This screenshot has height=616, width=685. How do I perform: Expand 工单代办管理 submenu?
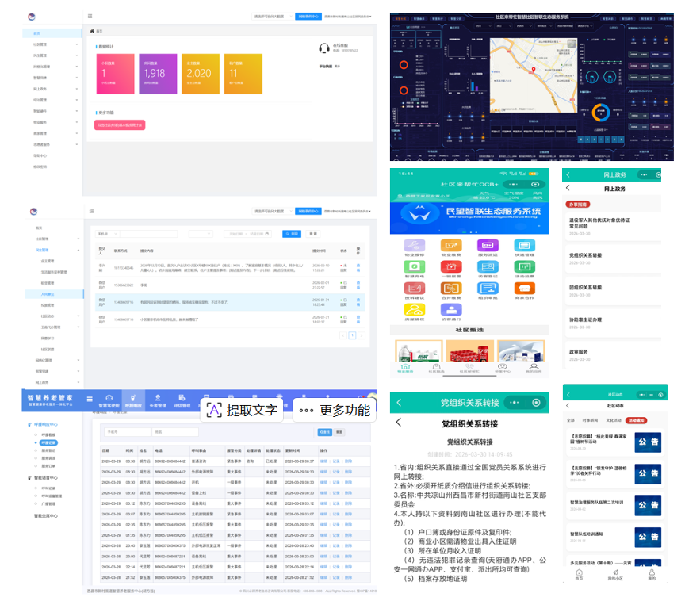click(52, 326)
